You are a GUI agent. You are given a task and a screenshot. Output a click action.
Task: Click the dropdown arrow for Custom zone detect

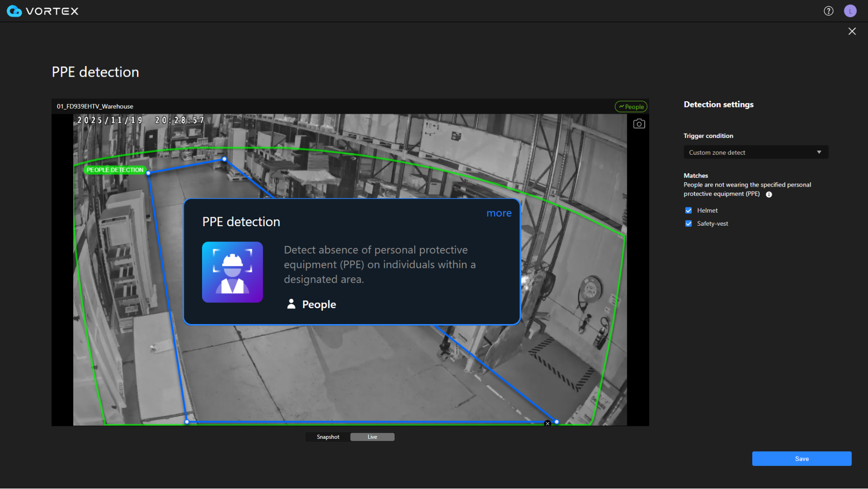819,152
